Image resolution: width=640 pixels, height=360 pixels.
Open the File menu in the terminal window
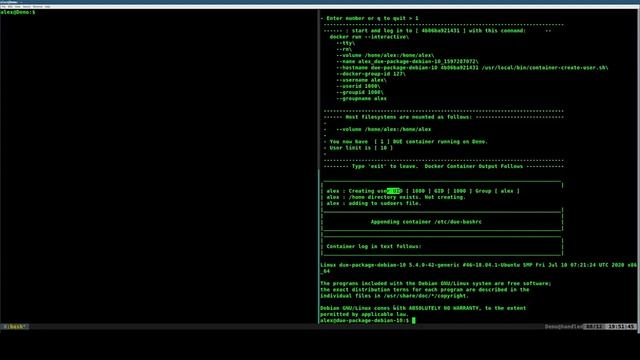click(x=3, y=7)
